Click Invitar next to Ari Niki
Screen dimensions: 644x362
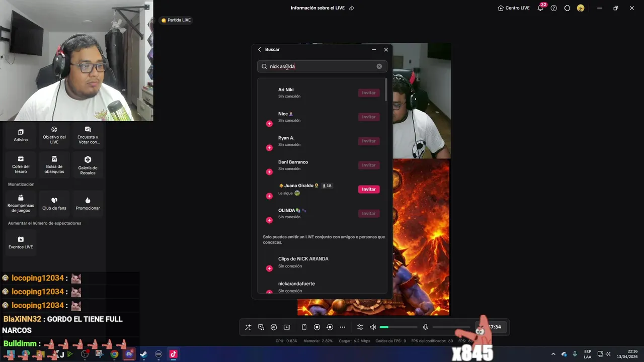369,93
